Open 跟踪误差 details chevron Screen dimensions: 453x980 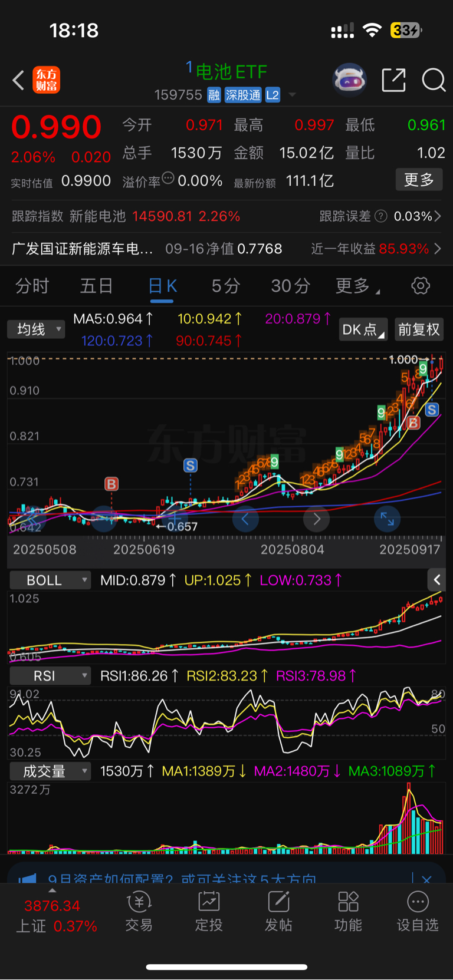click(x=438, y=216)
